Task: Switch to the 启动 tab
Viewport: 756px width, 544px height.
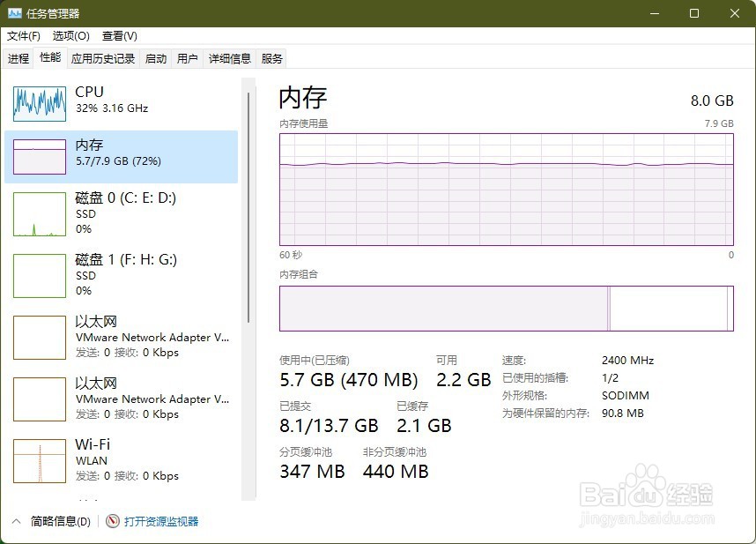Action: point(156,59)
